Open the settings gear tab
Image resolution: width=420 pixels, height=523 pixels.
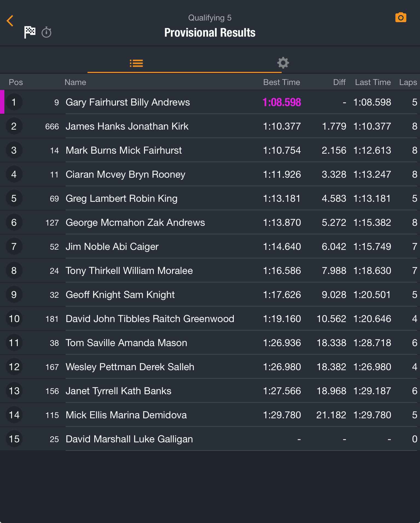[x=283, y=63]
